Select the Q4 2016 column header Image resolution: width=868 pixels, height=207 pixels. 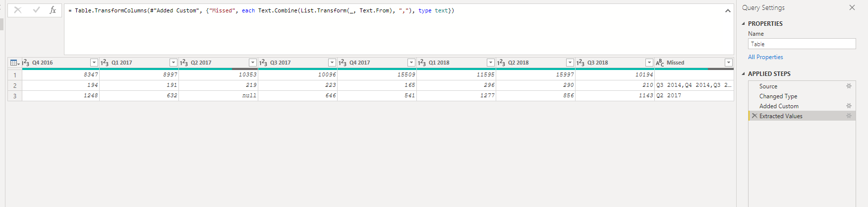click(x=60, y=63)
